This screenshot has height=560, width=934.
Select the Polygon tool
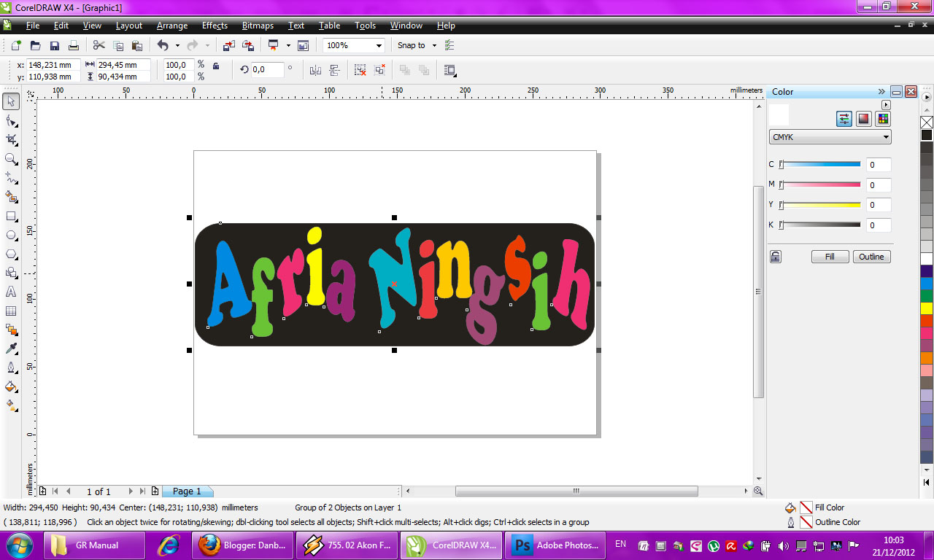11,254
